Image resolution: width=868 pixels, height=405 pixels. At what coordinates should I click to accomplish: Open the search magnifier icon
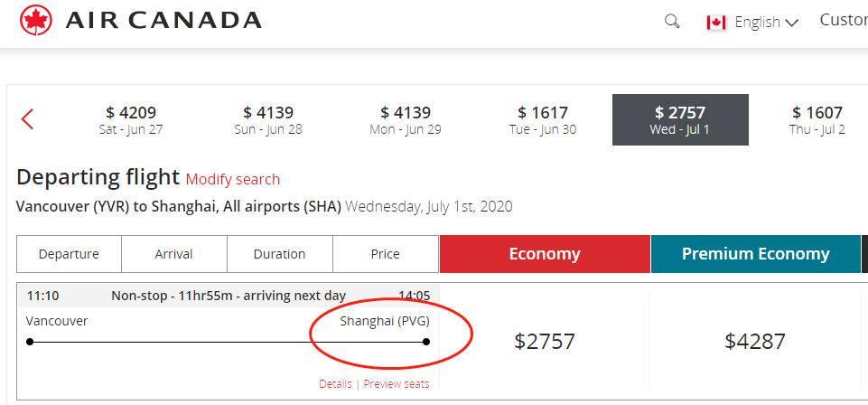[672, 22]
